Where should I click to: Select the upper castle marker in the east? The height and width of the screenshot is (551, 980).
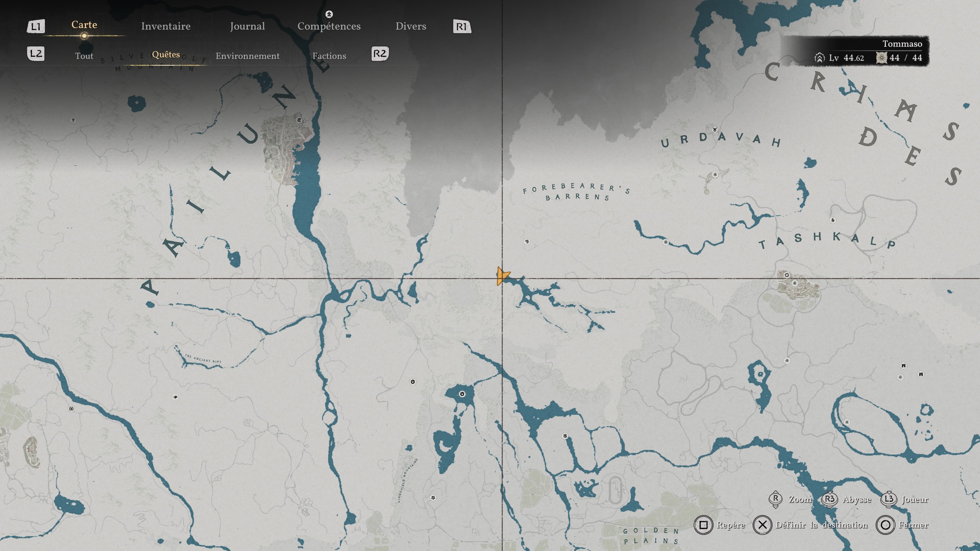click(903, 366)
